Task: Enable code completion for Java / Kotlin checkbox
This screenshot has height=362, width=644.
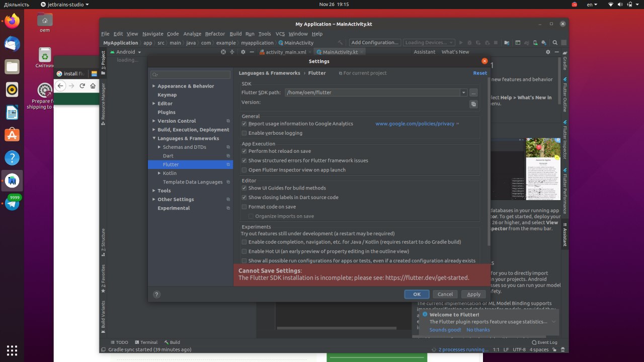Action: 244,242
